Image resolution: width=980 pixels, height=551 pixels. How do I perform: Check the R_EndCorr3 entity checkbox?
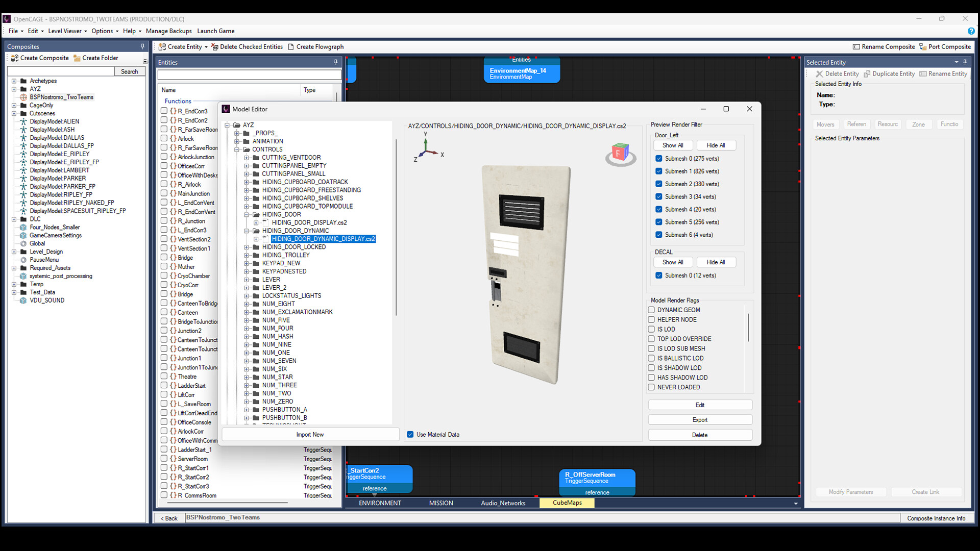(x=164, y=111)
